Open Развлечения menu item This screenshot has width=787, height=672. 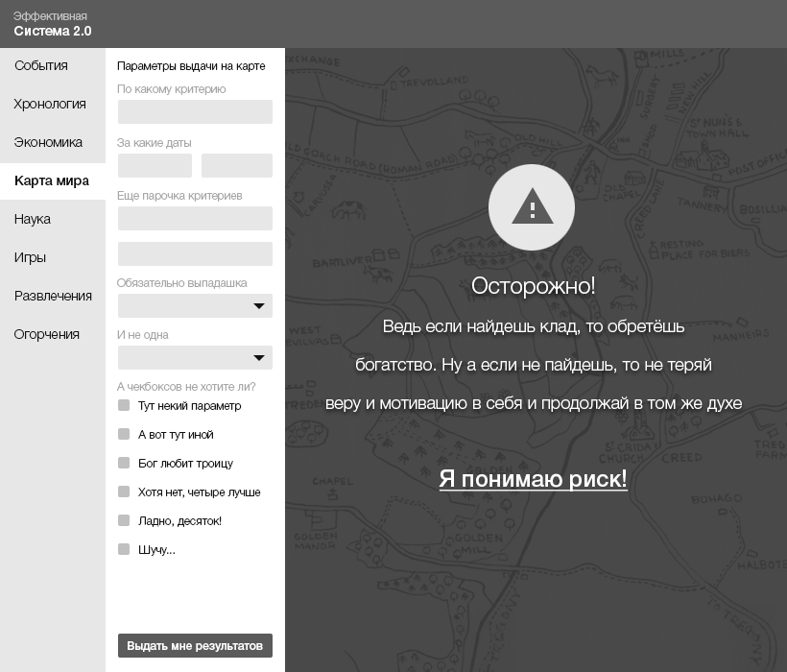(53, 296)
